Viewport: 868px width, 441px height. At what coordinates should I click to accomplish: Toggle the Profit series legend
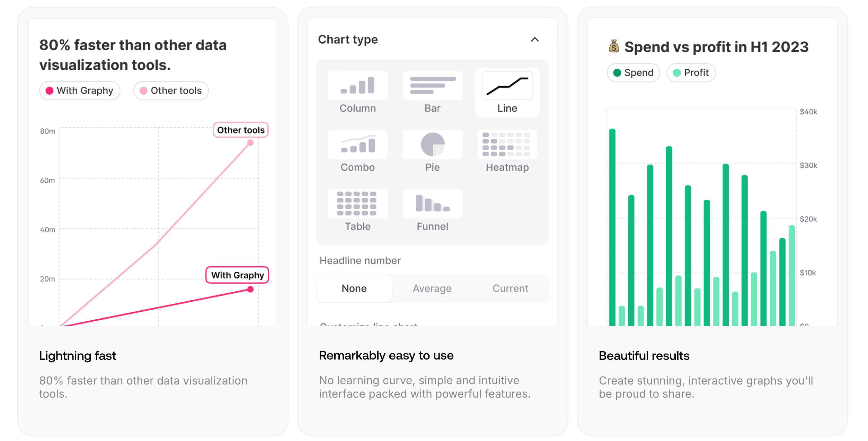pos(691,73)
